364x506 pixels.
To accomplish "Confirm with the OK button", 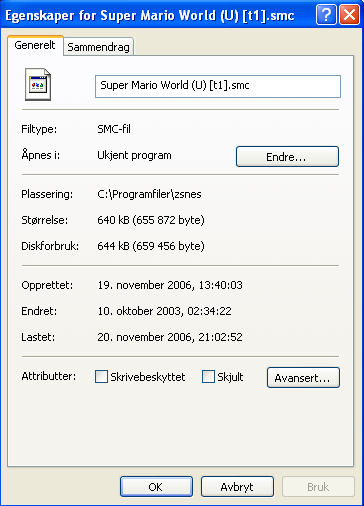I will click(x=156, y=487).
